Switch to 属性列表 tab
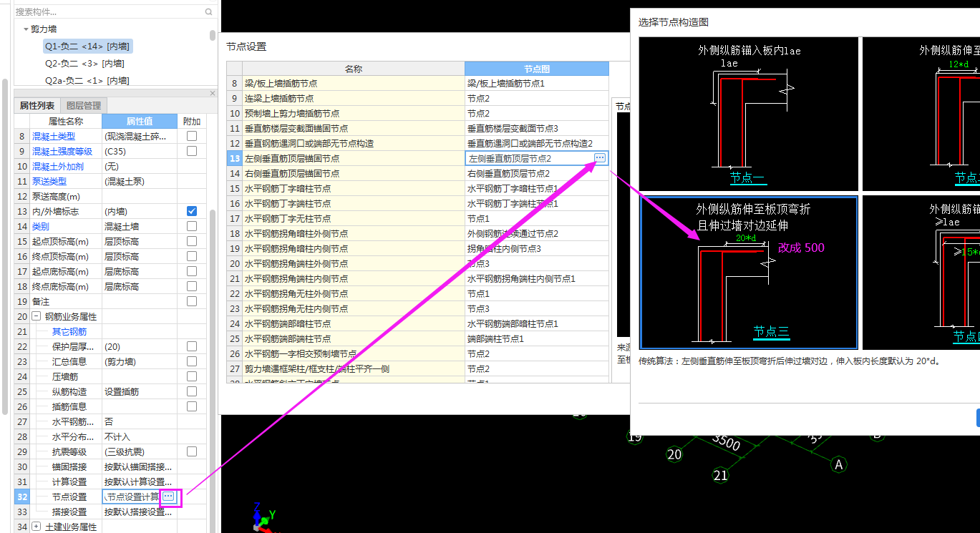This screenshot has height=533, width=980. click(37, 106)
